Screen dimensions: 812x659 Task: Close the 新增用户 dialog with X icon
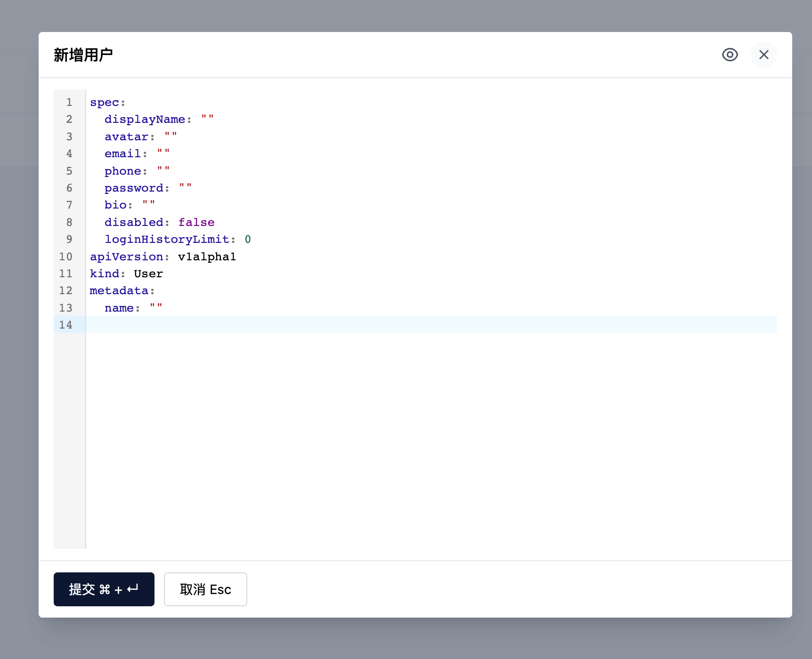[764, 55]
